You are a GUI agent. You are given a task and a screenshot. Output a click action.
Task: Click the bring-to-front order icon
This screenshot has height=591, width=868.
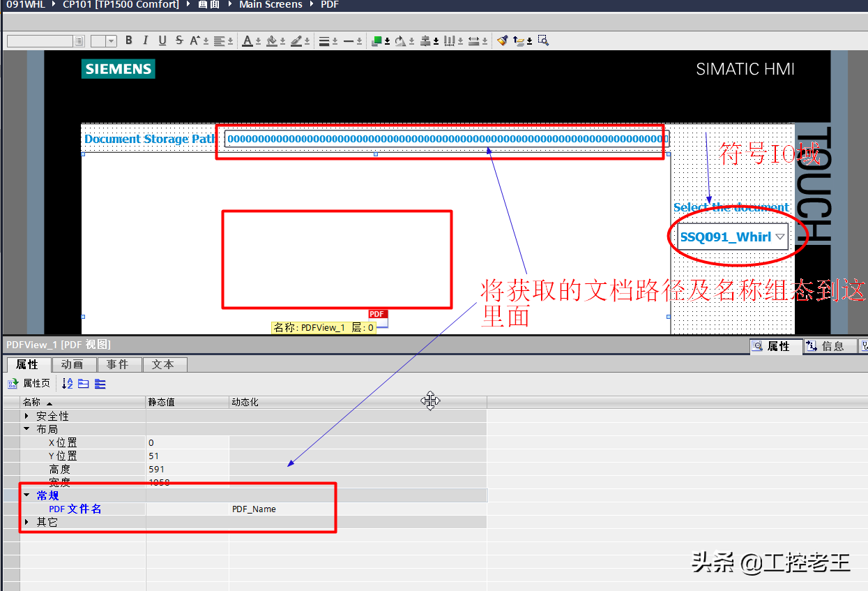click(377, 40)
